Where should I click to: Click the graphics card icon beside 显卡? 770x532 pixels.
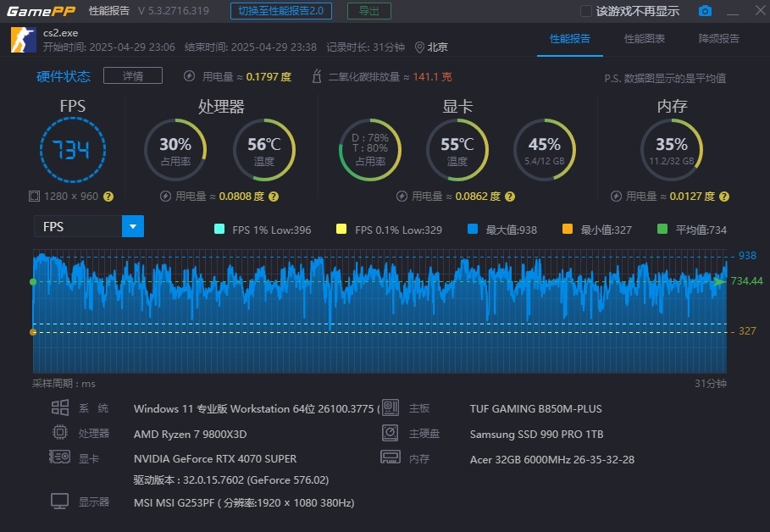click(60, 457)
